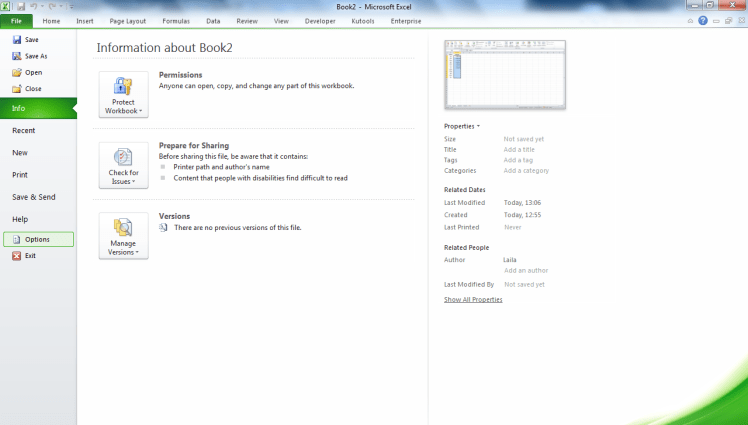The image size is (748, 425).
Task: Click the Help question mark icon
Action: 703,20
